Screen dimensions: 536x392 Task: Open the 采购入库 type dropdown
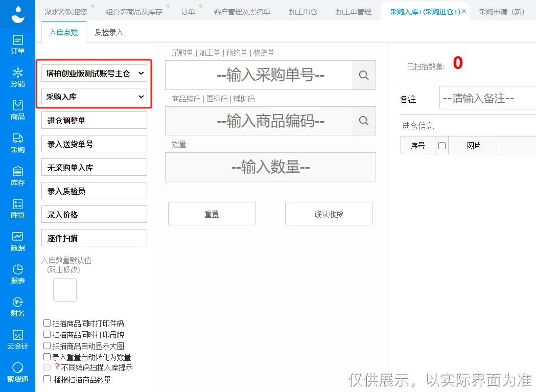(95, 97)
